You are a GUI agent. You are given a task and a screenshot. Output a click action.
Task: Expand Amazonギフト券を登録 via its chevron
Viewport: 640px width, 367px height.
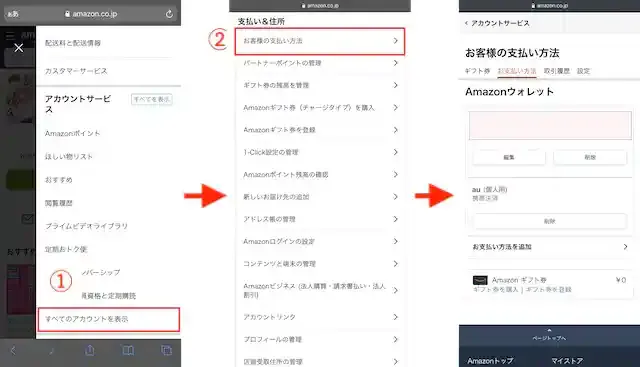395,130
